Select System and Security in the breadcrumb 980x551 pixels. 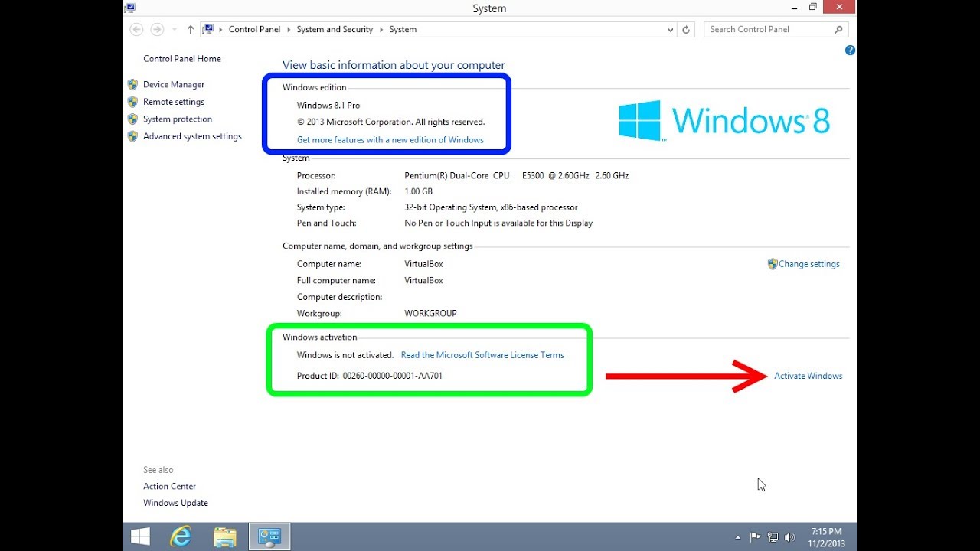pyautogui.click(x=335, y=29)
